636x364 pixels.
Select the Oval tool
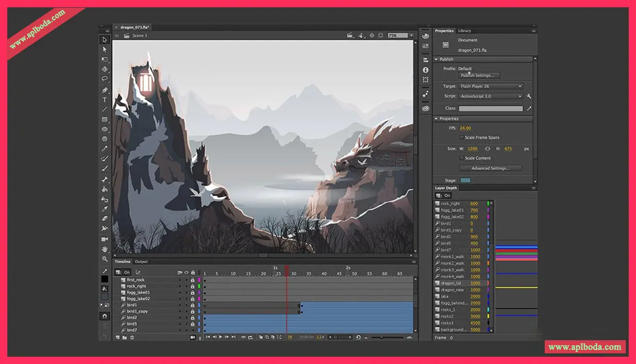(x=104, y=129)
